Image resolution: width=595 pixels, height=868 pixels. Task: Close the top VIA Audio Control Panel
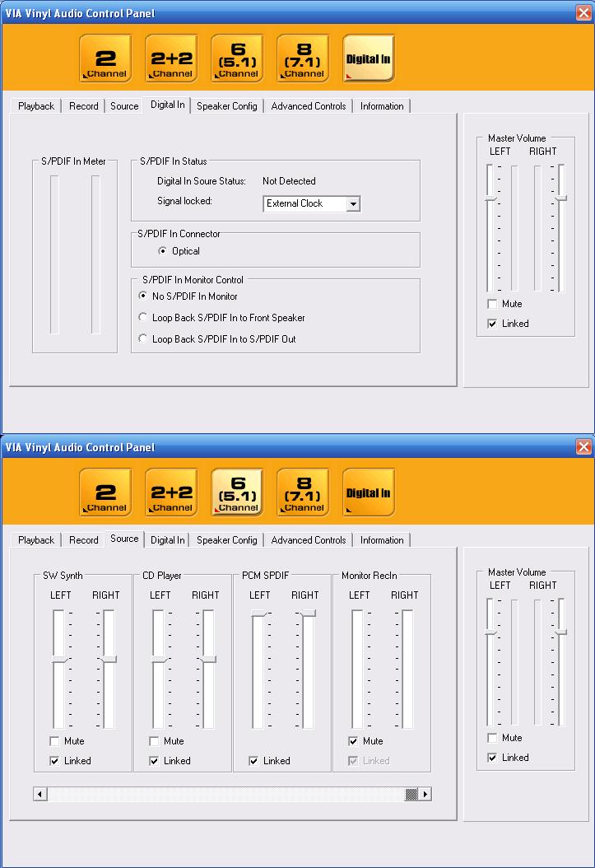click(x=584, y=12)
